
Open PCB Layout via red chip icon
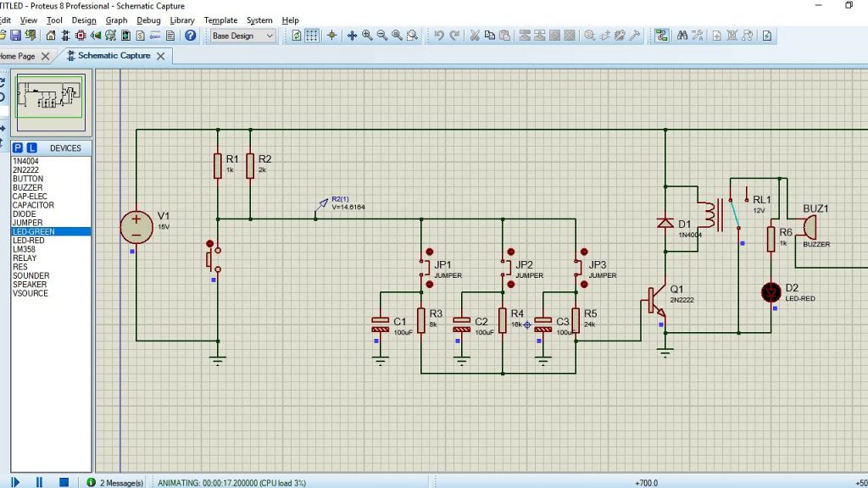81,36
